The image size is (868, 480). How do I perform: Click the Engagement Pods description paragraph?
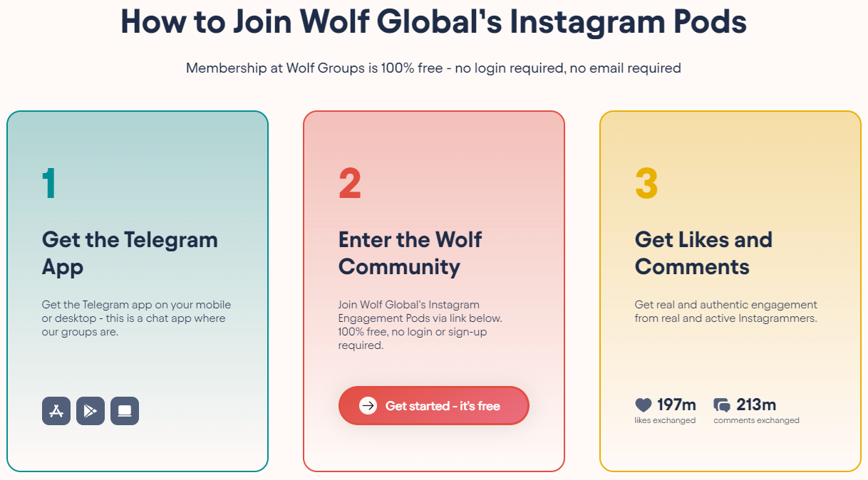point(425,325)
